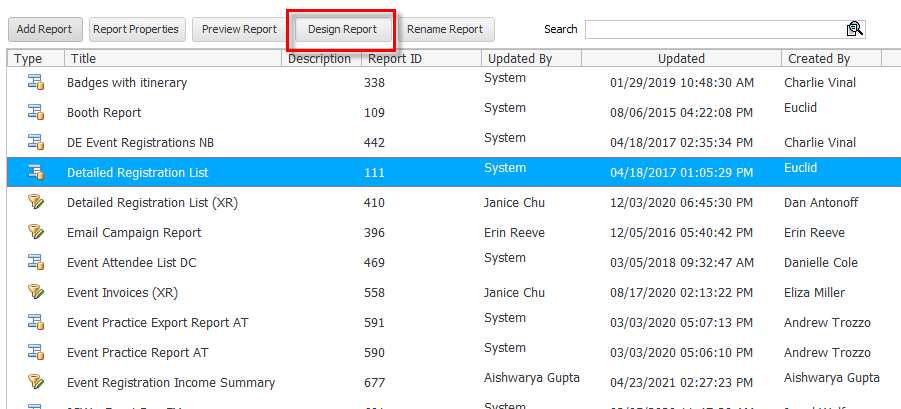Click the updated date 03/05/2018 09:32:47 AM
Image resolution: width=901 pixels, height=409 pixels.
[x=681, y=263]
